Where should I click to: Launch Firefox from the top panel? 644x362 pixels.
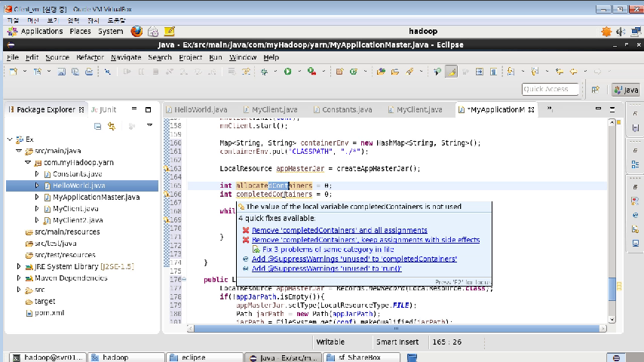tap(136, 32)
